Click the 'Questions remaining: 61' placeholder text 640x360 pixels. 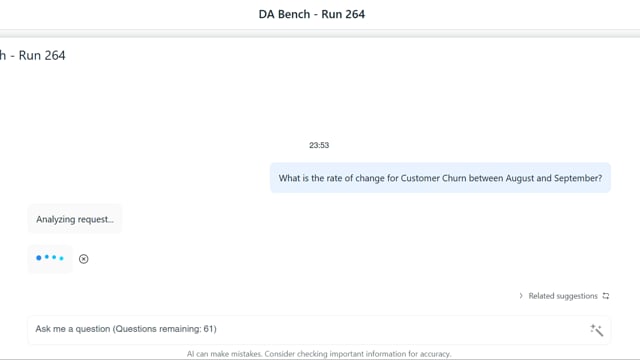point(164,329)
